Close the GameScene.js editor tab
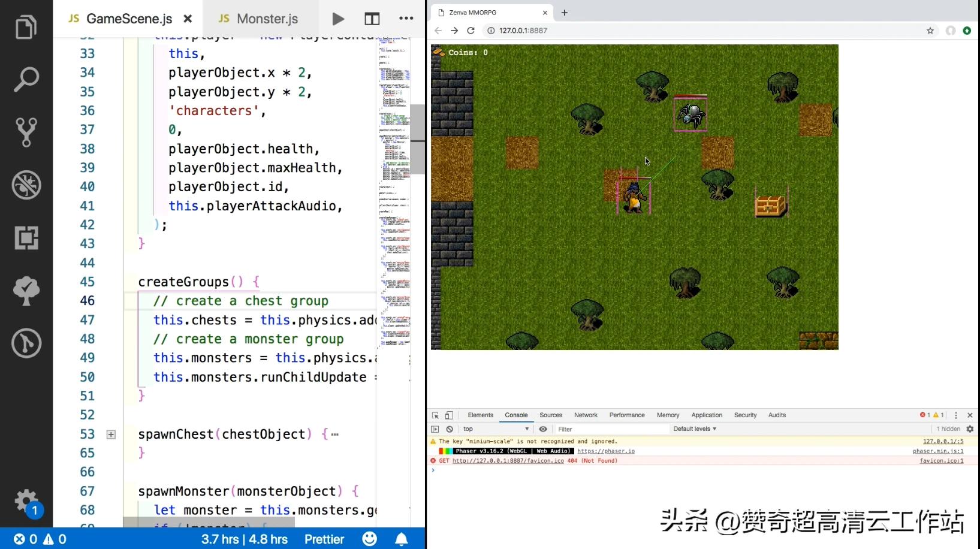 (188, 19)
